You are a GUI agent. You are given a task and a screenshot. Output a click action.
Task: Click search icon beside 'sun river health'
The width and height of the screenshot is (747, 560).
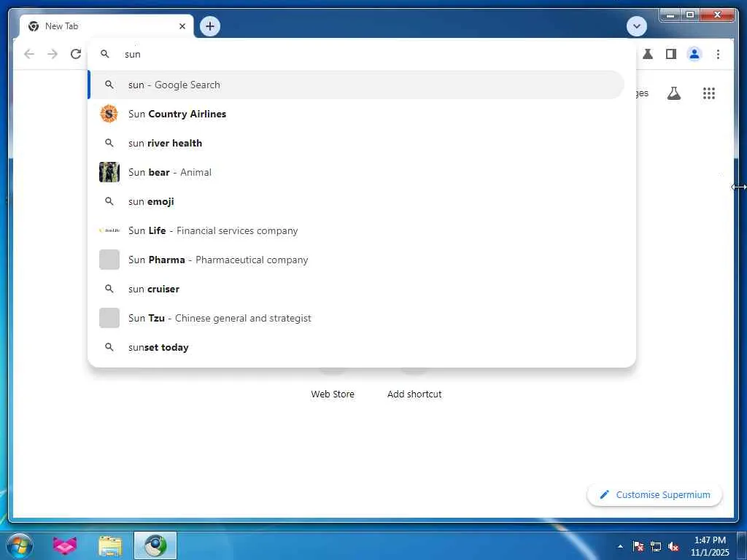pos(109,143)
